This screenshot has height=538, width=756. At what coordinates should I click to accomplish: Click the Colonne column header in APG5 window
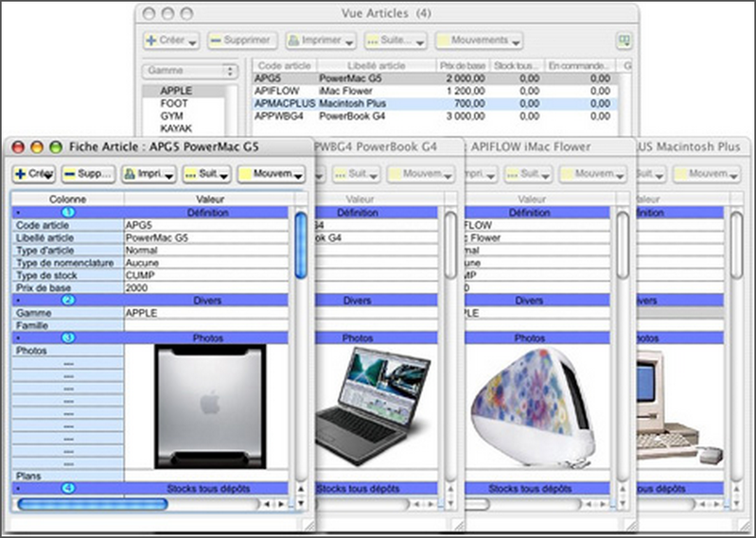pos(67,199)
